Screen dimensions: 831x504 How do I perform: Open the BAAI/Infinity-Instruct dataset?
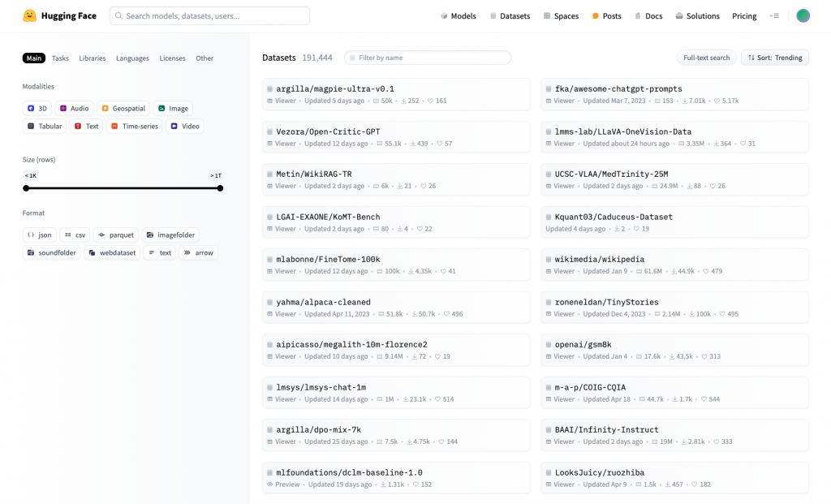pos(674,436)
